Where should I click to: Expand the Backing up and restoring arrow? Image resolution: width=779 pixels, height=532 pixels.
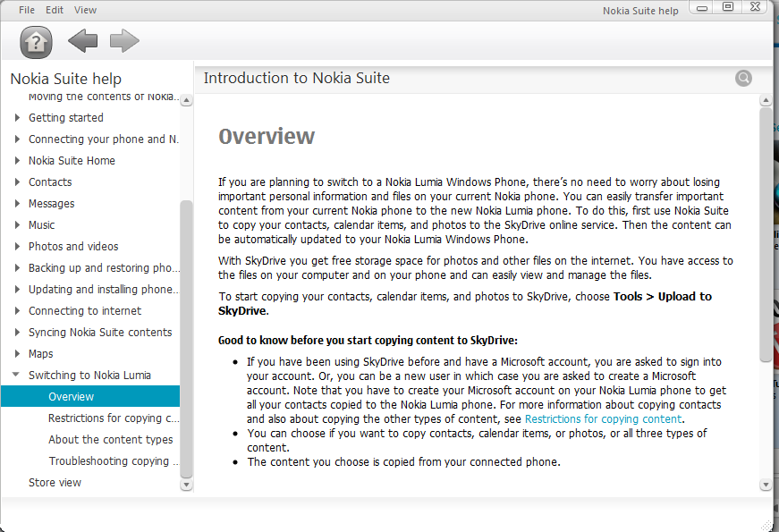17,267
